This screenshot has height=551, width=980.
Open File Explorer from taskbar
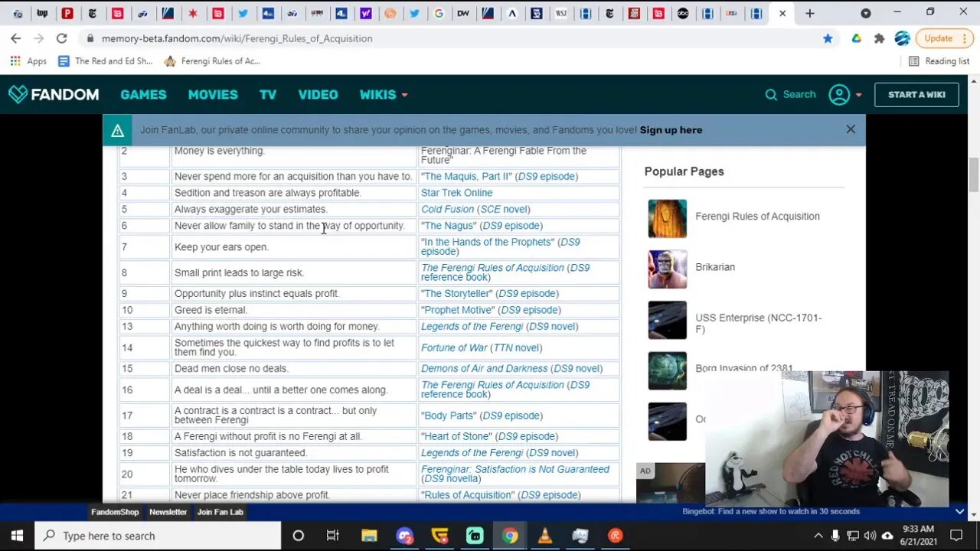369,536
